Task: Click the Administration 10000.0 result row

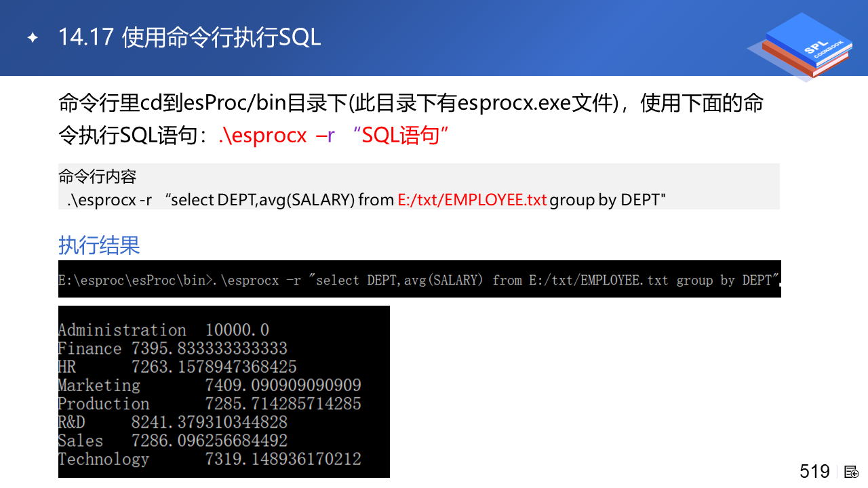Action: coord(163,330)
